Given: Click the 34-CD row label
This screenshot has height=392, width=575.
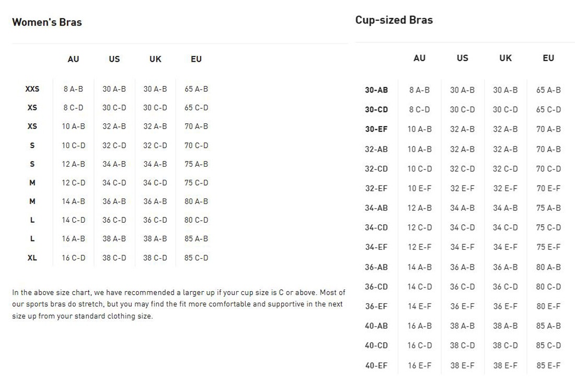Looking at the screenshot, I should click(376, 228).
